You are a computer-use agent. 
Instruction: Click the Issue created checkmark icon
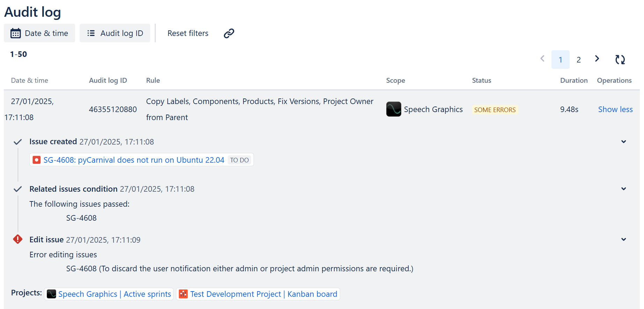[x=17, y=142]
